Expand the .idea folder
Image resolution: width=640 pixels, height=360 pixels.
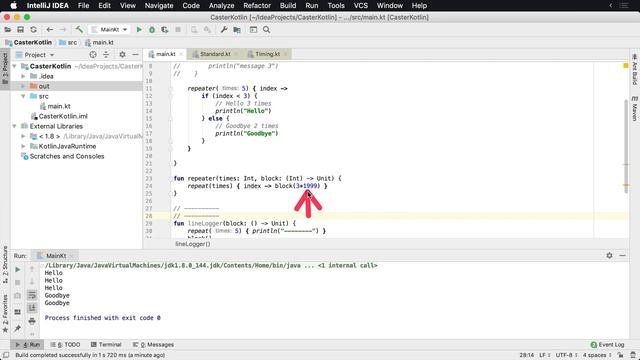[x=23, y=76]
